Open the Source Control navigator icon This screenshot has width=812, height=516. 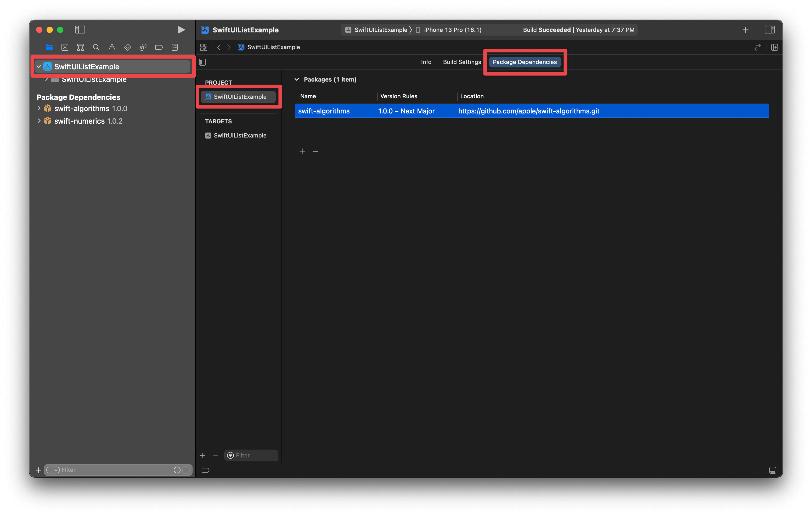click(65, 47)
